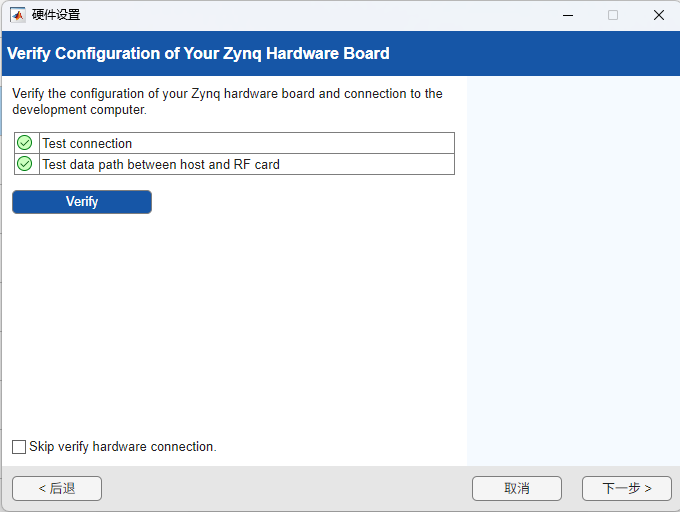
Task: Minimize the 硬件设置 window
Action: 568,15
